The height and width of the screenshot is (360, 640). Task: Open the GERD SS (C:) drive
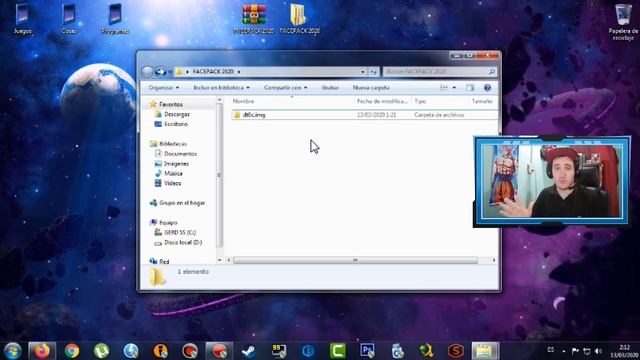(180, 232)
